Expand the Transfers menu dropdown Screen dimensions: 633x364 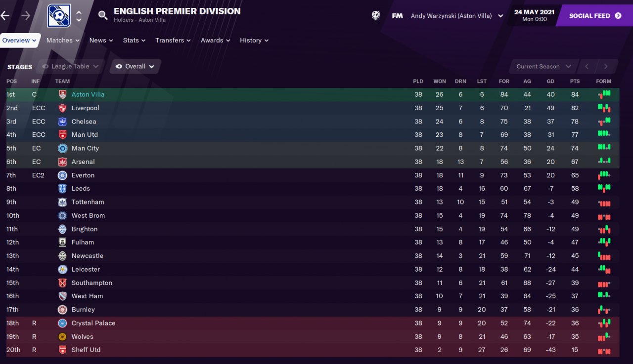pos(173,40)
